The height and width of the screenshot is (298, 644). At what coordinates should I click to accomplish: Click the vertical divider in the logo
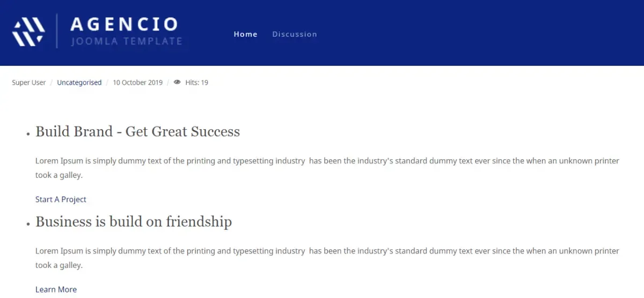click(57, 31)
